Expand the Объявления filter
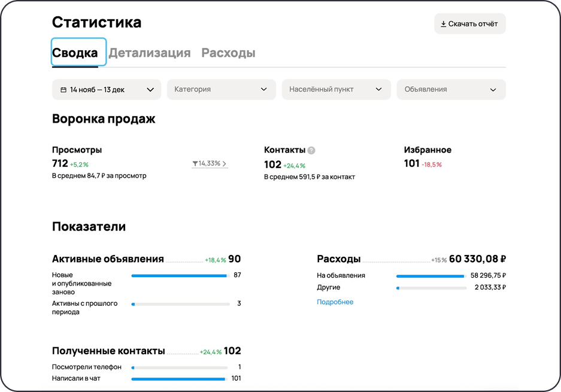Image resolution: width=561 pixels, height=392 pixels. coord(450,89)
